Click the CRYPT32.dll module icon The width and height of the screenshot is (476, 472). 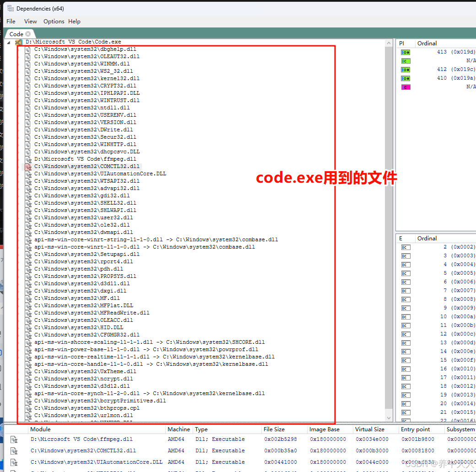(x=27, y=86)
